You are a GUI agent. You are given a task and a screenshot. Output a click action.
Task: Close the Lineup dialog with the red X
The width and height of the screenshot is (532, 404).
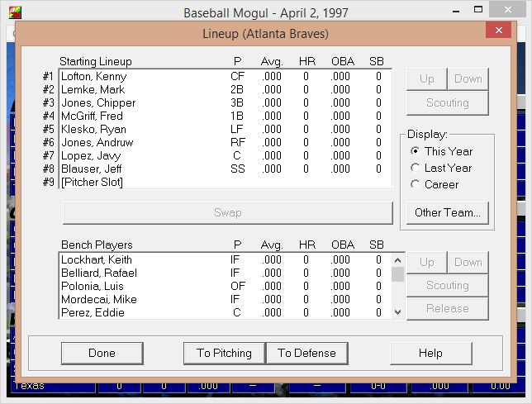click(x=498, y=31)
